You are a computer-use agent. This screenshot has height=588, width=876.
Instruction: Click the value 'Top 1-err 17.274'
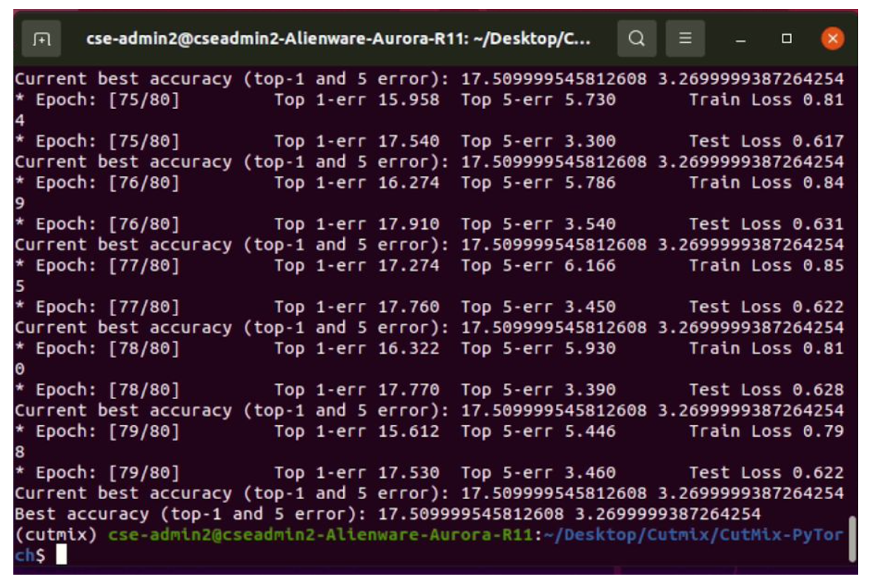pyautogui.click(x=356, y=265)
